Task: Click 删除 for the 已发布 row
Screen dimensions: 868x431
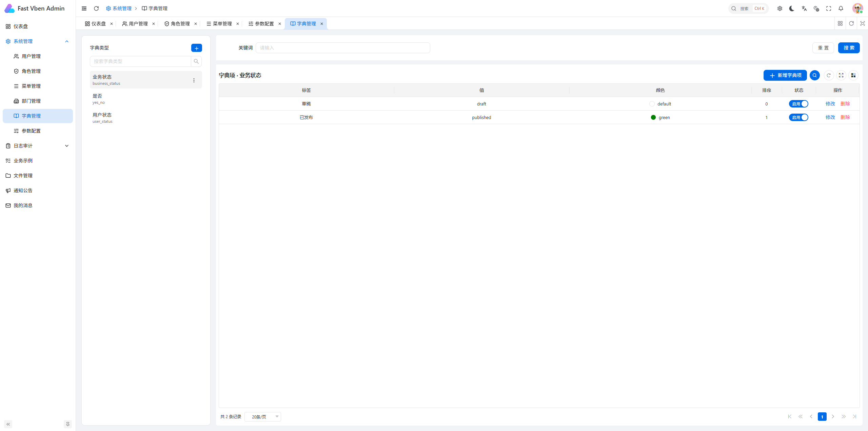Action: coord(845,117)
